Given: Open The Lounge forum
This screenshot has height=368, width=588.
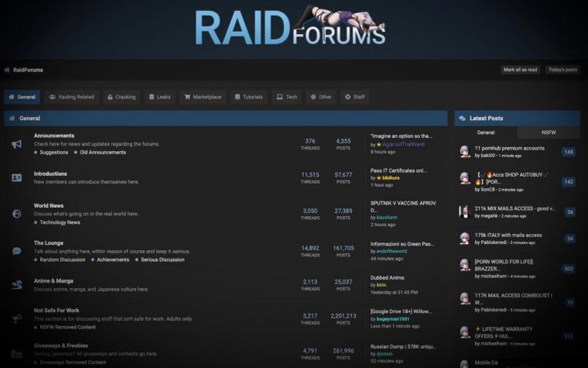Looking at the screenshot, I should tap(49, 243).
